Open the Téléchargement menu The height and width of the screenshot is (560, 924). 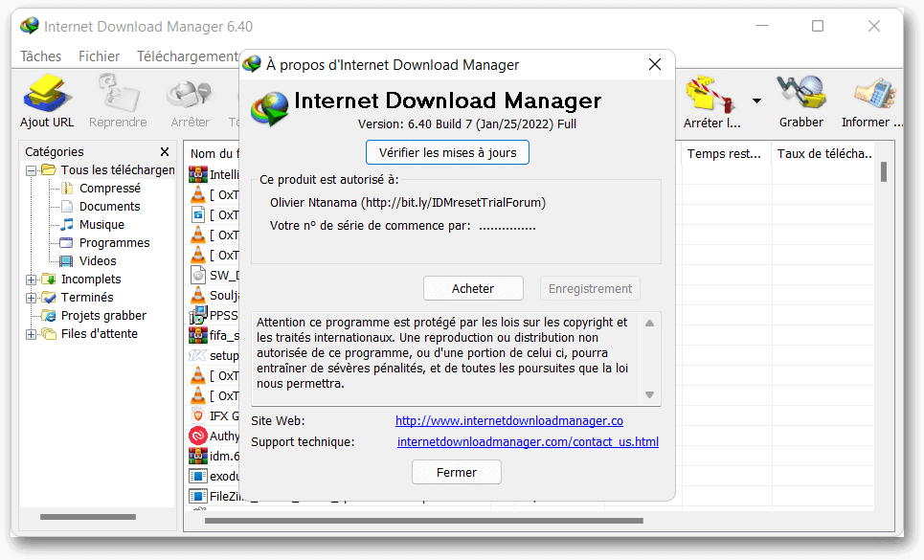tap(188, 56)
